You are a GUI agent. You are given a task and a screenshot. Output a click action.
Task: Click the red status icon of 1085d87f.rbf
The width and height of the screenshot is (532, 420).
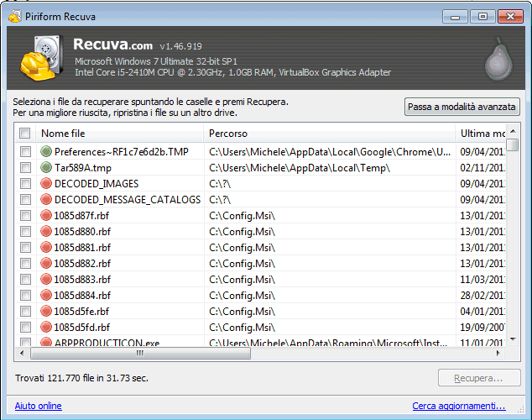(x=46, y=215)
